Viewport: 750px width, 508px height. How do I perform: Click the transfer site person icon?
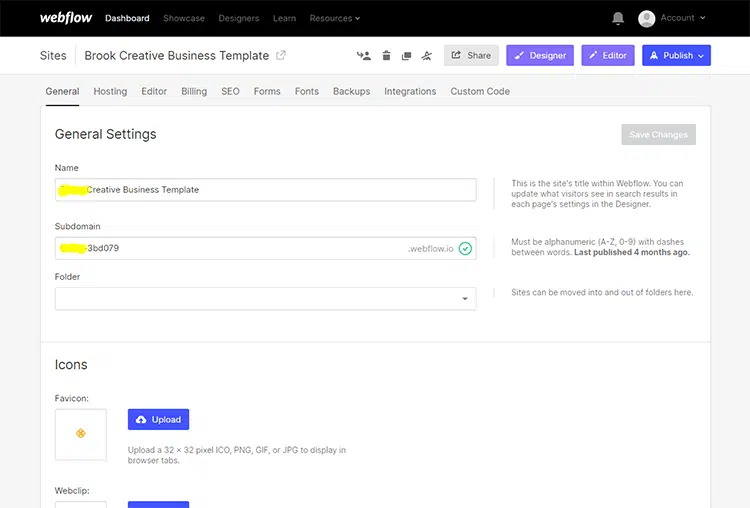point(364,55)
